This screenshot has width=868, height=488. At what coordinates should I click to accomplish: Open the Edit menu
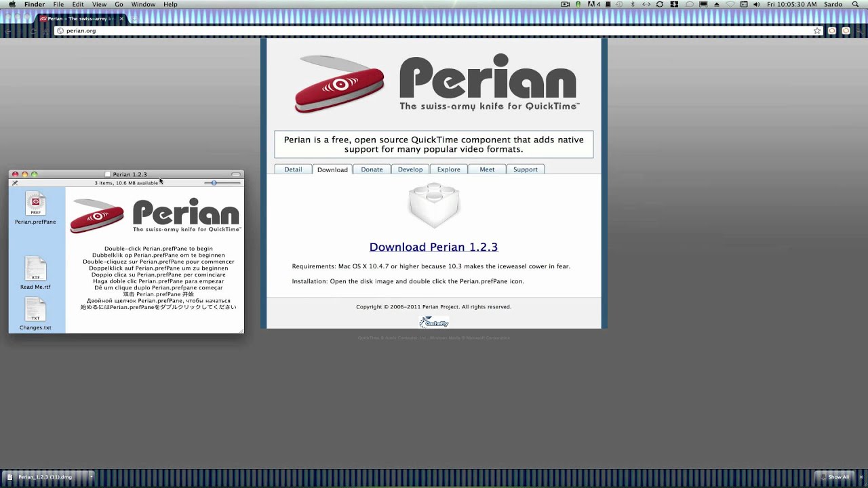tap(78, 4)
